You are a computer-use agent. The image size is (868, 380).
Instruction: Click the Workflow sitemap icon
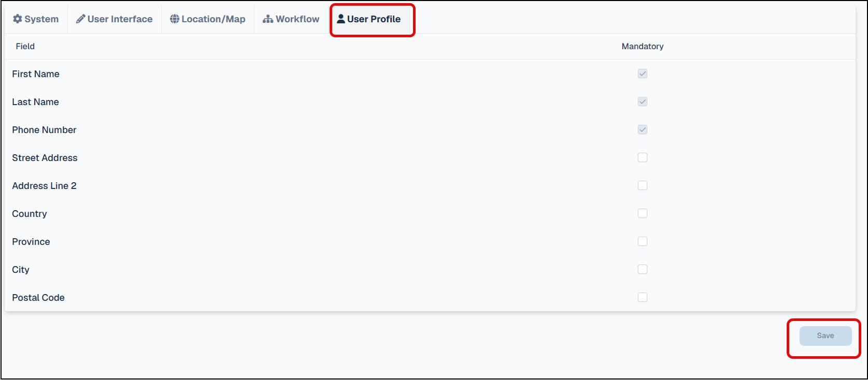tap(268, 19)
